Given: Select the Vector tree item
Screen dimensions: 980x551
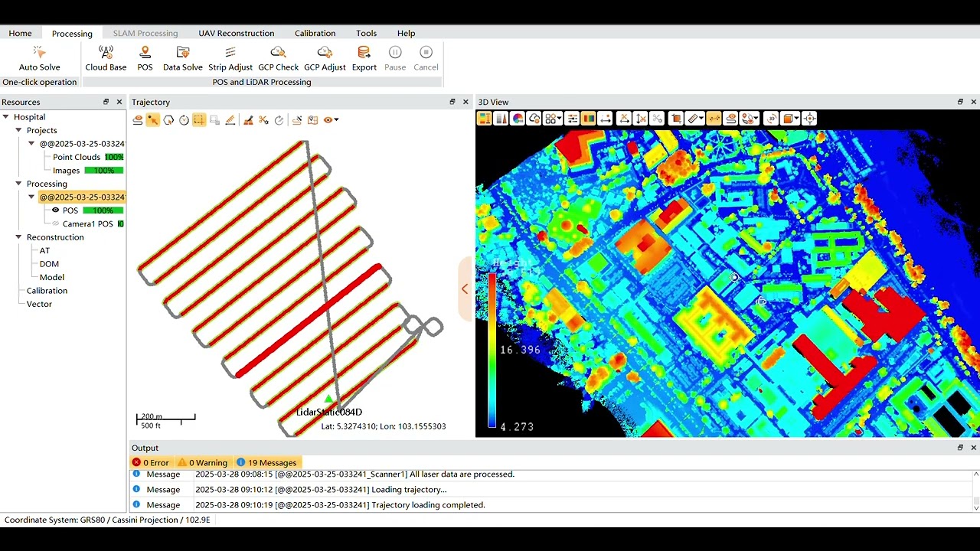Looking at the screenshot, I should (x=39, y=304).
